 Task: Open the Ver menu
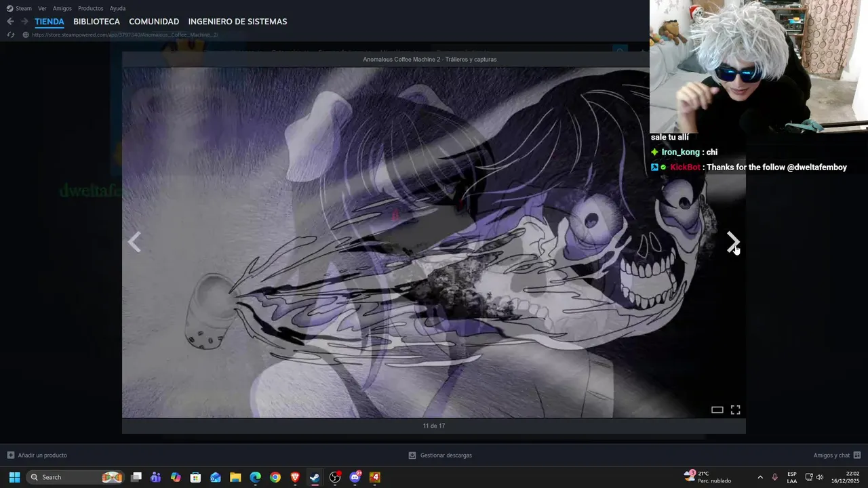coord(42,8)
